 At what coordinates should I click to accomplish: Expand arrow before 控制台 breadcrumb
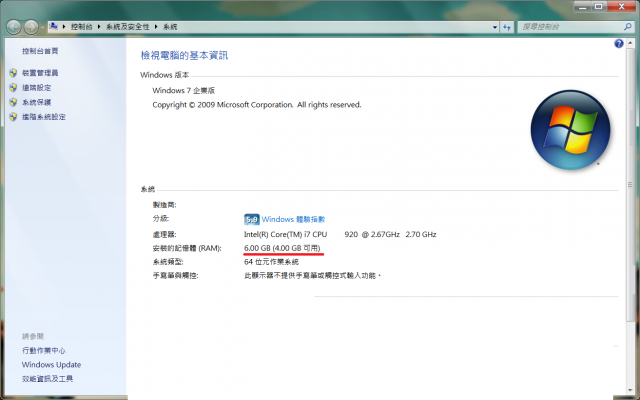pyautogui.click(x=64, y=27)
